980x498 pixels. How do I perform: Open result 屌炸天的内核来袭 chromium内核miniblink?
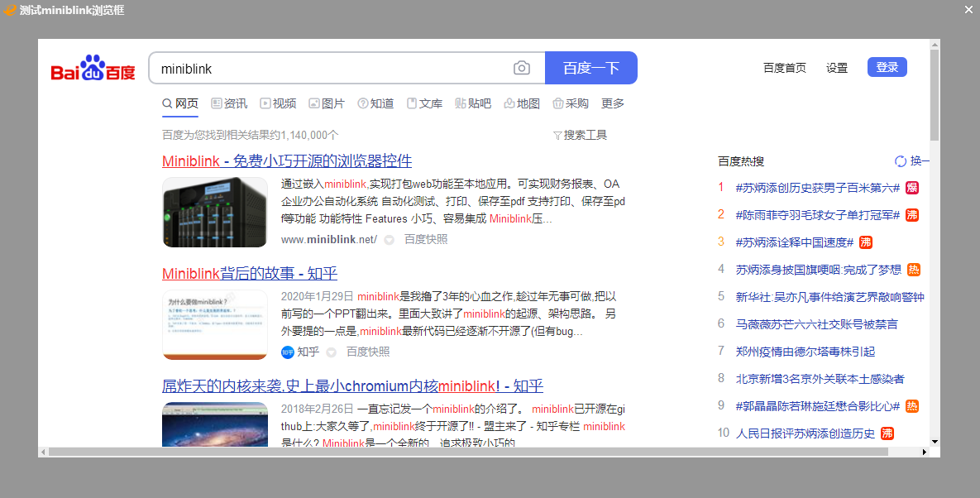coord(352,385)
